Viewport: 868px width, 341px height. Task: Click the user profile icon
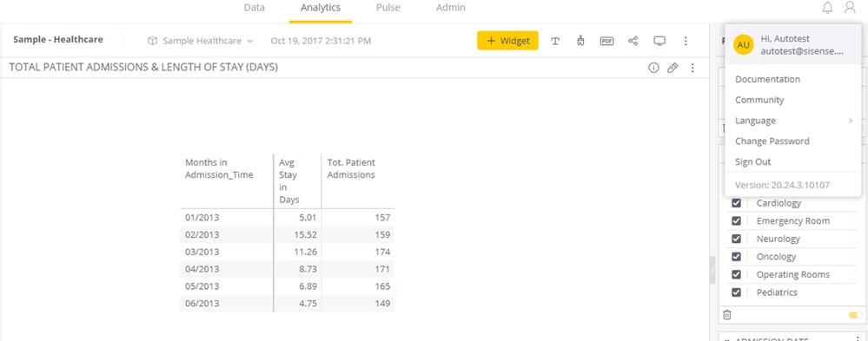(x=850, y=8)
